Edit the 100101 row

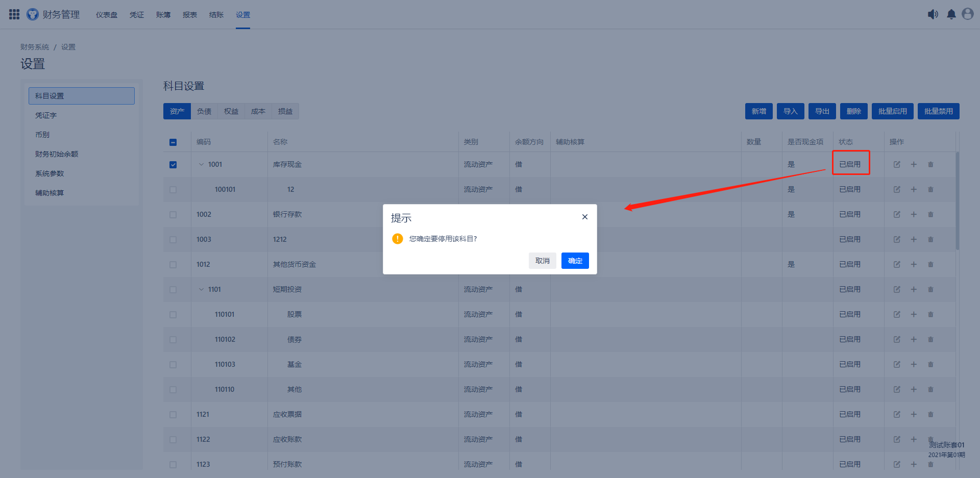click(x=897, y=189)
